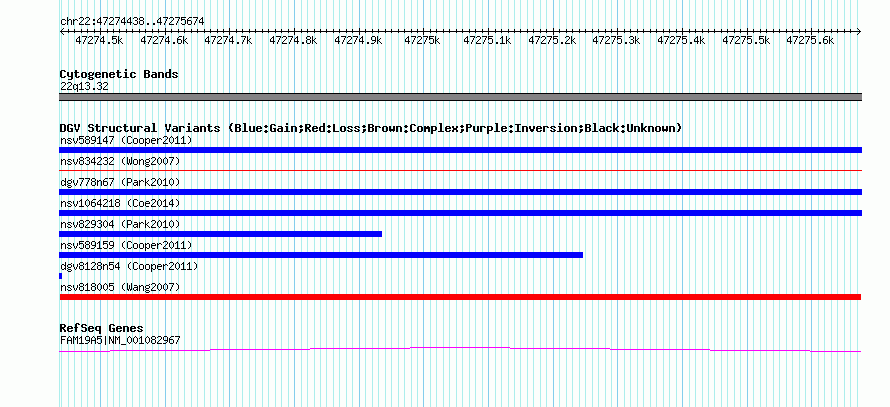
Task: Click the RefSeq Genes track title
Action: 101,328
